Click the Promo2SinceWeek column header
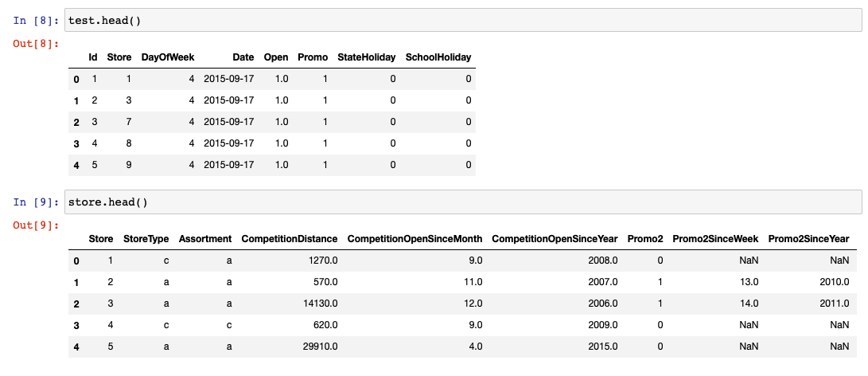The image size is (868, 376). (x=715, y=239)
